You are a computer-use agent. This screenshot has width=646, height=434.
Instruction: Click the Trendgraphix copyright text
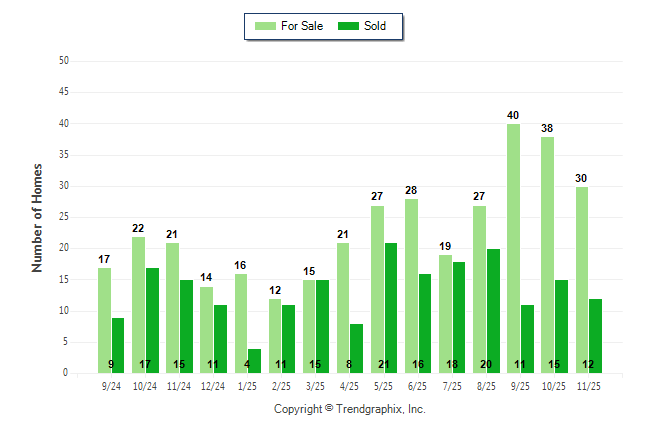pyautogui.click(x=350, y=409)
